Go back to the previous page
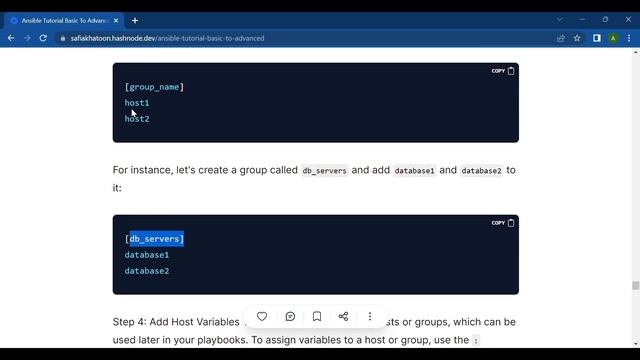640x360 pixels. point(11,38)
